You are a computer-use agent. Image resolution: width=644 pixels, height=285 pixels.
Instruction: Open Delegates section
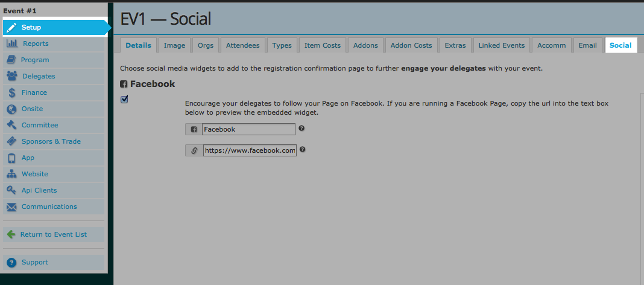click(x=54, y=76)
